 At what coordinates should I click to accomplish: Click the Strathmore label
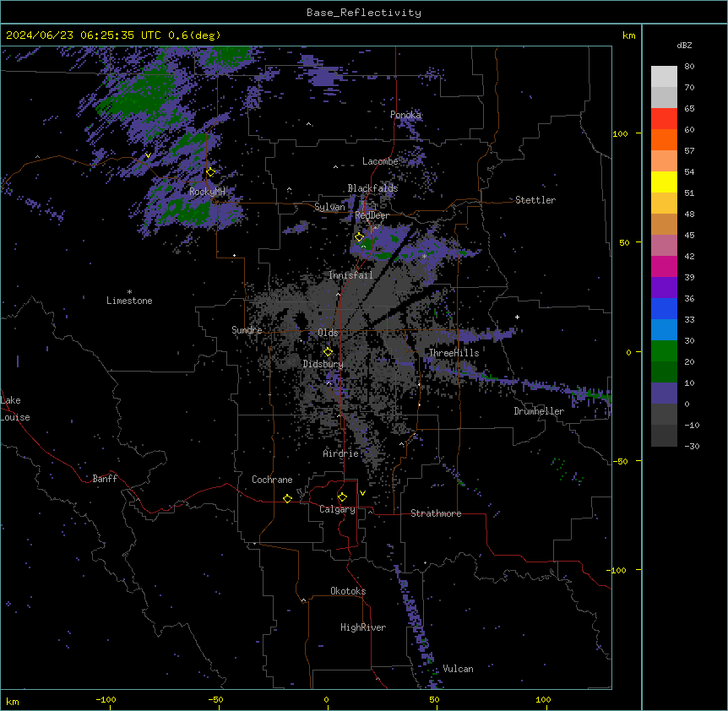436,513
